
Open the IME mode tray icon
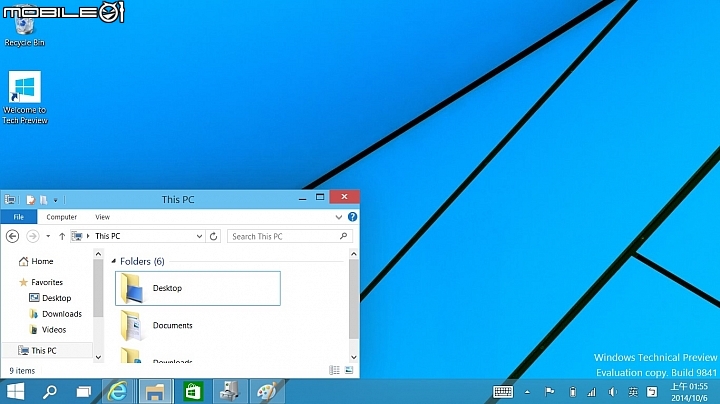(x=652, y=392)
